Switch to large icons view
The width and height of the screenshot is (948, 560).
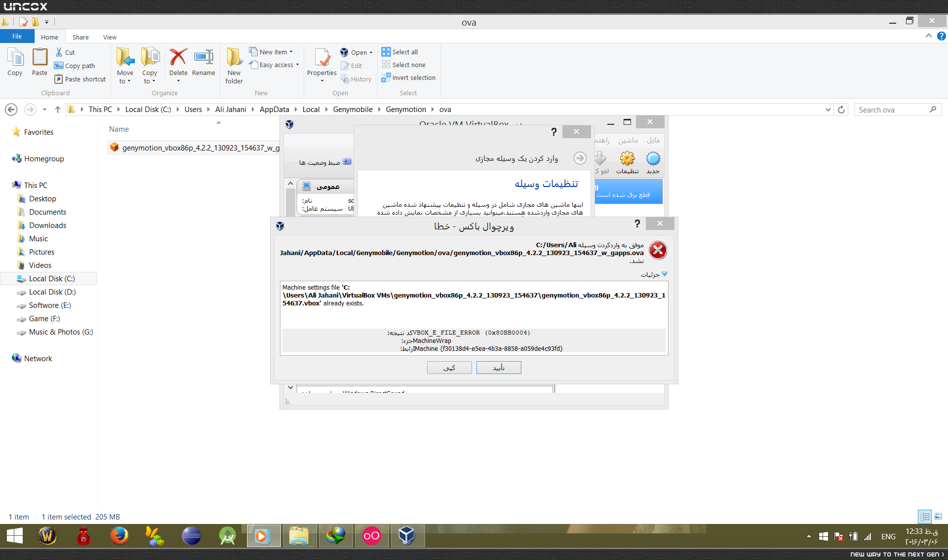coord(938,517)
